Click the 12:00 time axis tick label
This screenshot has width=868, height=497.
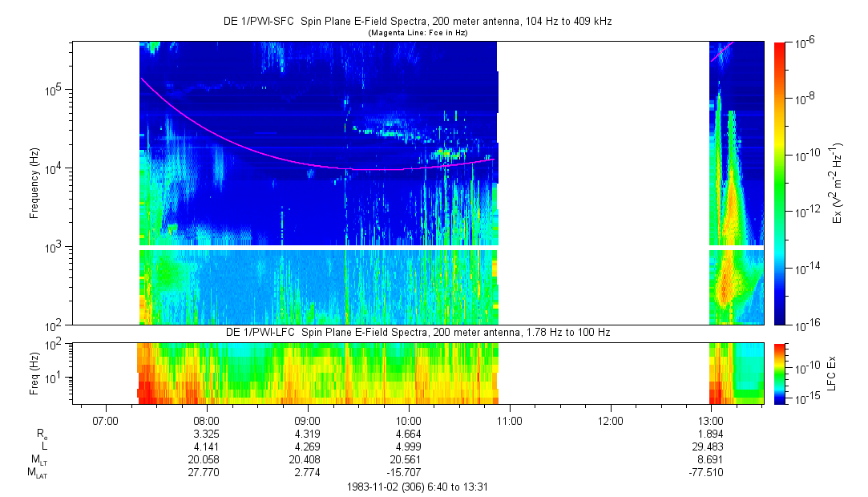(611, 420)
